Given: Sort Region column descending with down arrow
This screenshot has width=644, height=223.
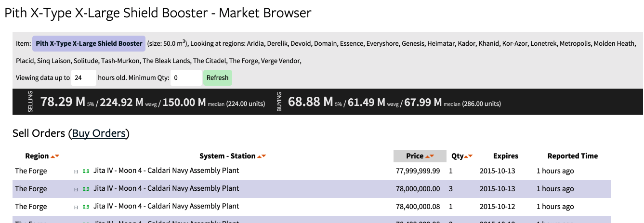Looking at the screenshot, I should coord(57,157).
